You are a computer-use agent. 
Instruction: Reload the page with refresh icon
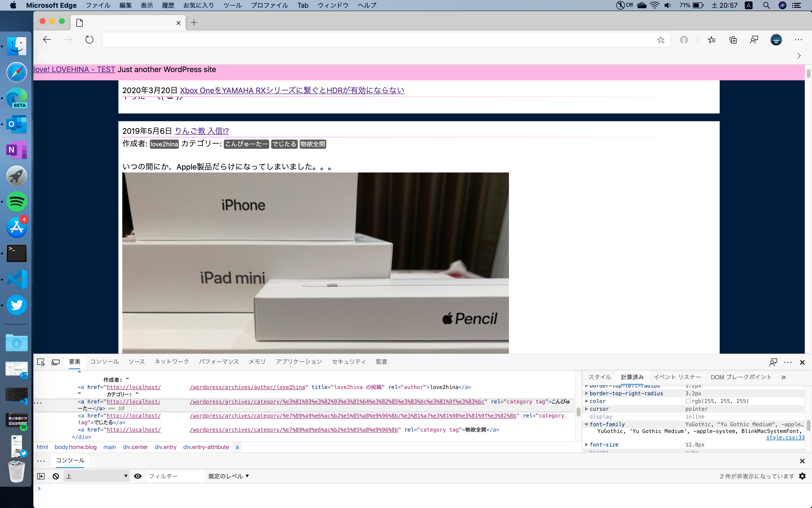pyautogui.click(x=89, y=40)
